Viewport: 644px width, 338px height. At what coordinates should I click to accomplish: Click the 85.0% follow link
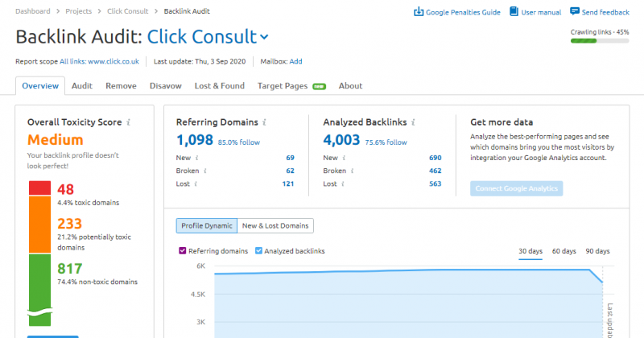coord(238,142)
